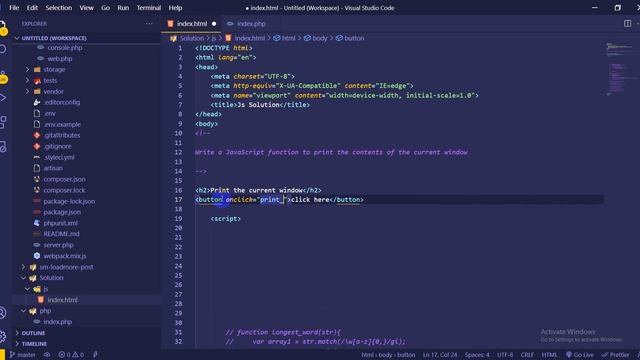Click the split editor icon
The width and height of the screenshot is (640, 360).
[x=627, y=24]
